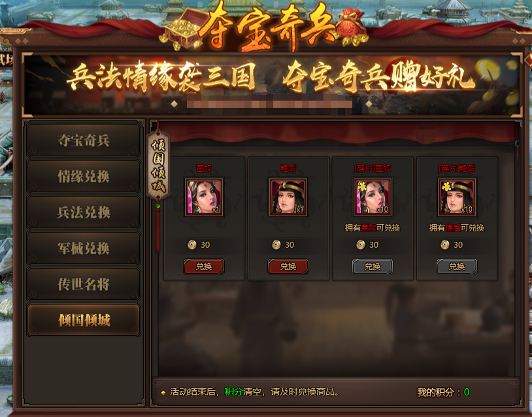Click coin icon under 芭奴 item
This screenshot has width=532, height=417.
192,244
